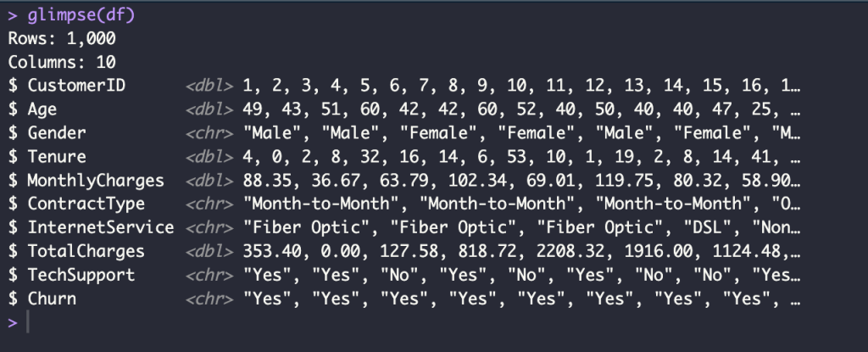The image size is (868, 352).
Task: Click the Gender column name
Action: [x=57, y=133]
